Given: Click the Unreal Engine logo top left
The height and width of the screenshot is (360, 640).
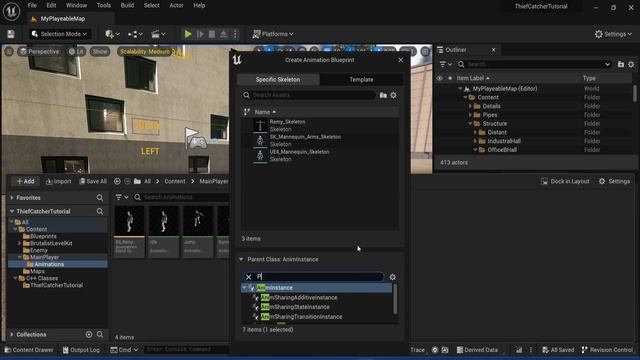Looking at the screenshot, I should coord(11,11).
